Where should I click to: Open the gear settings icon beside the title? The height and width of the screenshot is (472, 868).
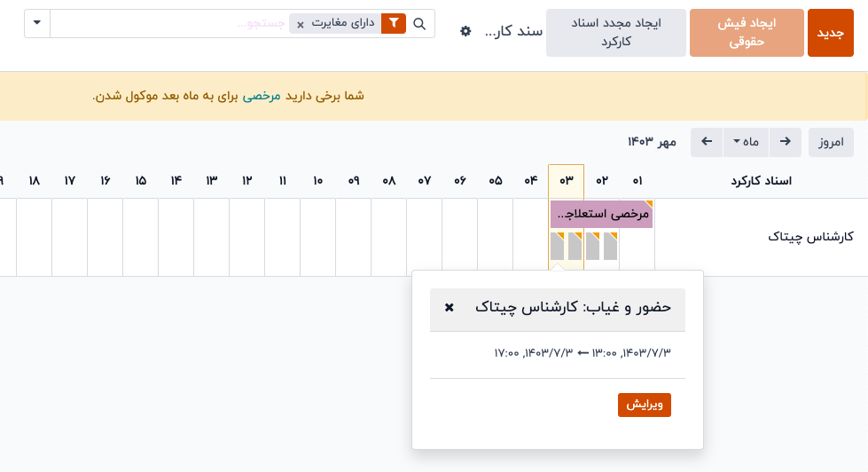465,31
